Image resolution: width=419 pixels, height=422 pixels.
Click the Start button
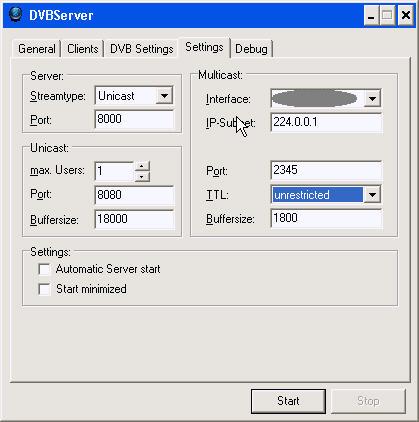click(288, 401)
